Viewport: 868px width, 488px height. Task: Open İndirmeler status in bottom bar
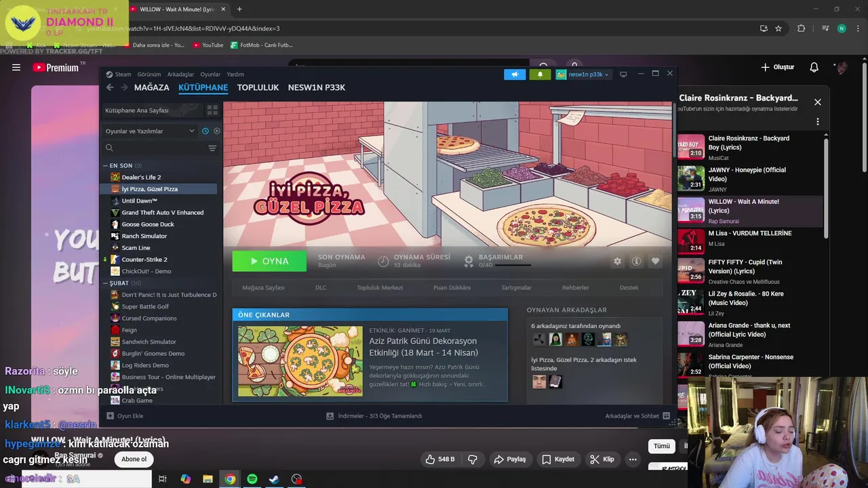[x=374, y=416]
